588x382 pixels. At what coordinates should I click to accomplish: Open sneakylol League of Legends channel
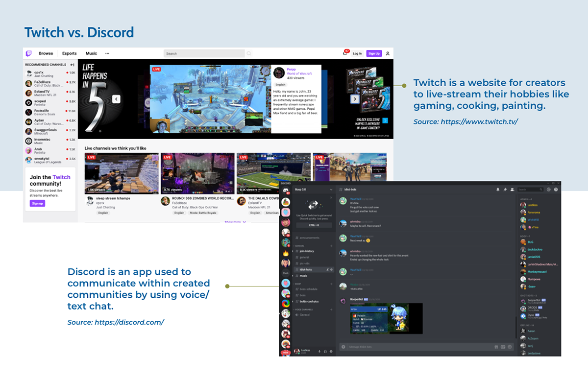pyautogui.click(x=51, y=160)
